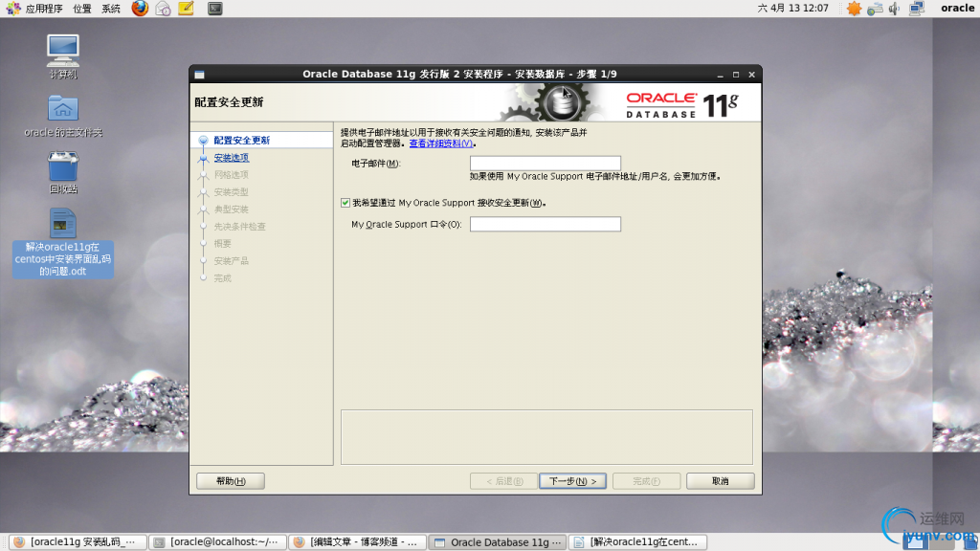Select the oracle home folder desktop icon
This screenshot has height=551, width=980.
63,116
